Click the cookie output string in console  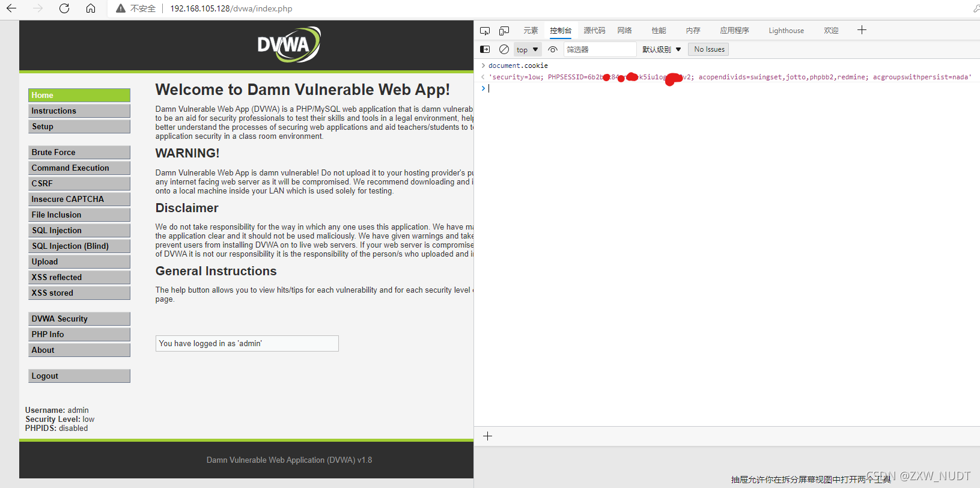point(730,77)
